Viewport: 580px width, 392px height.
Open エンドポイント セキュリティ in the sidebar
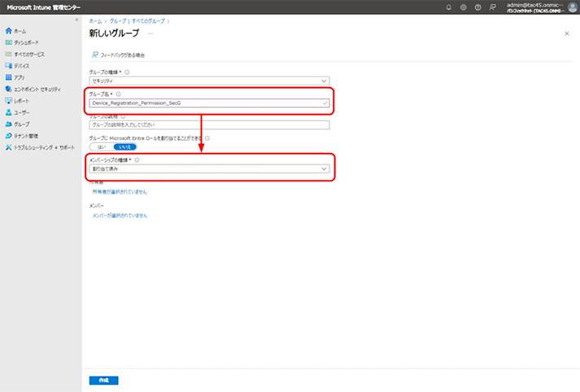tap(37, 89)
